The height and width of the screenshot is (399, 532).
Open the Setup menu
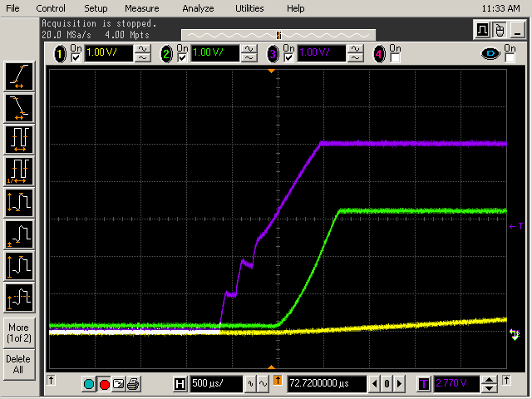pos(96,8)
